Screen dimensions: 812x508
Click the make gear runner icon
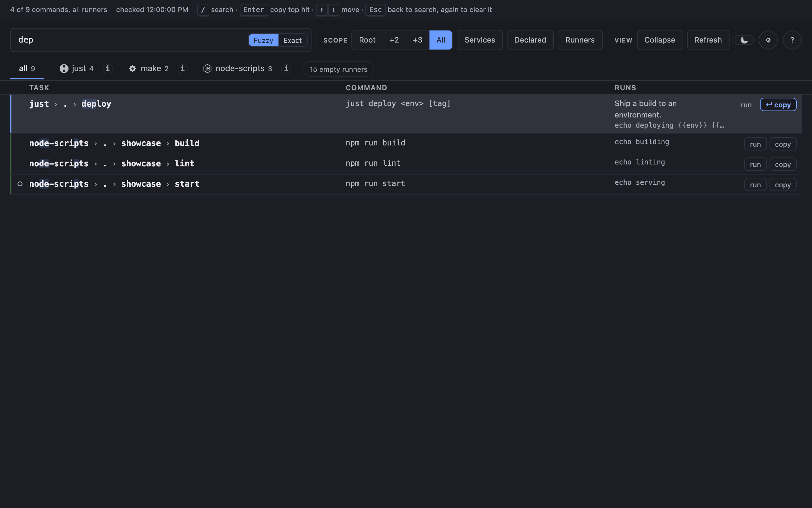tap(133, 69)
